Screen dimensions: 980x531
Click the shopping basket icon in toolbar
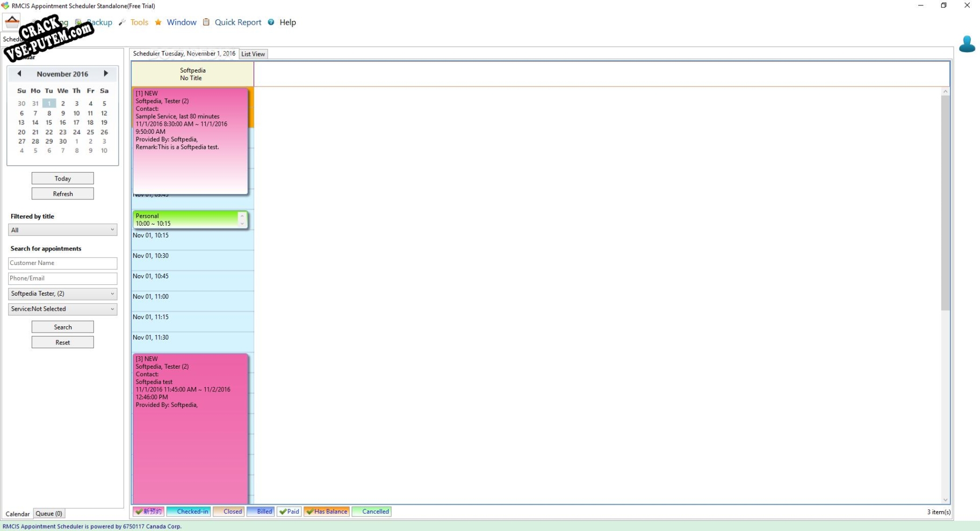(x=12, y=21)
